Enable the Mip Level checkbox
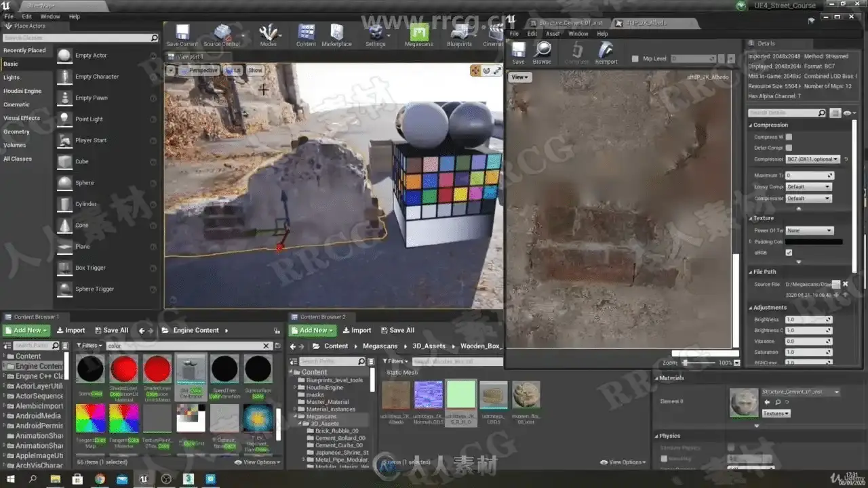The height and width of the screenshot is (488, 868). (x=635, y=59)
